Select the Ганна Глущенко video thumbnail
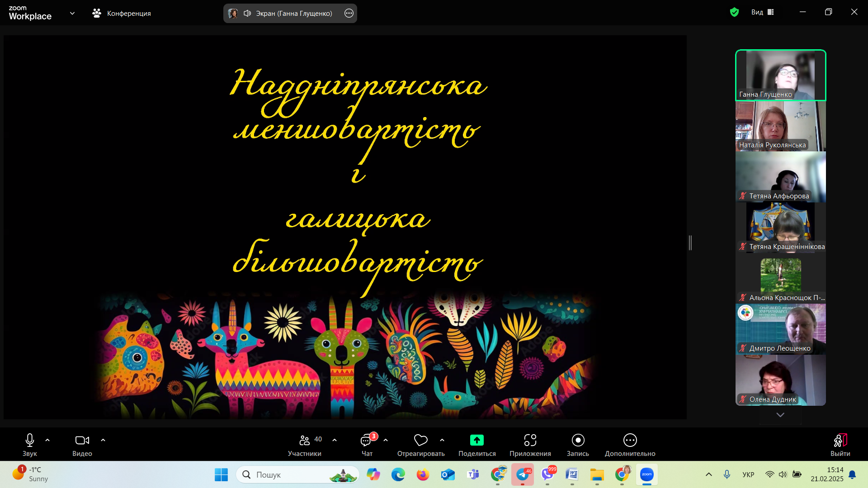The width and height of the screenshot is (868, 488). pyautogui.click(x=780, y=75)
